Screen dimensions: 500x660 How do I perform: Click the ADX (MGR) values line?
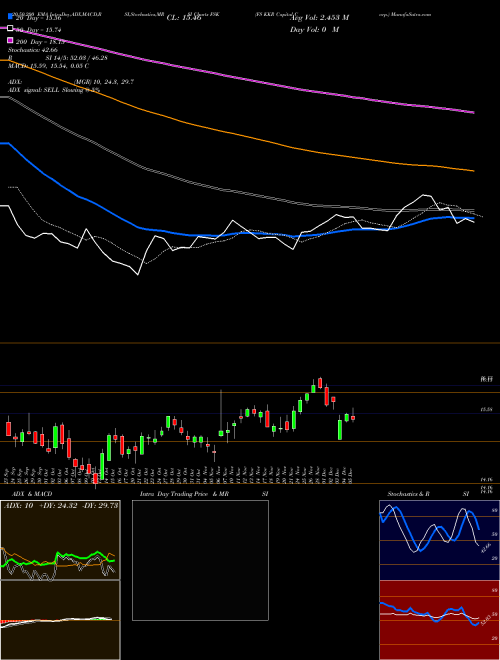71,82
